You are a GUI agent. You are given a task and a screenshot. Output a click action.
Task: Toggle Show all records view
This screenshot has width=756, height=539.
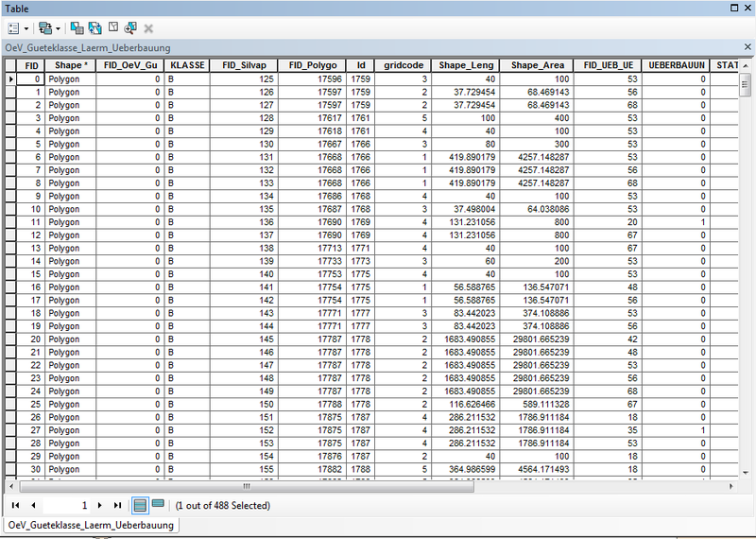point(139,506)
